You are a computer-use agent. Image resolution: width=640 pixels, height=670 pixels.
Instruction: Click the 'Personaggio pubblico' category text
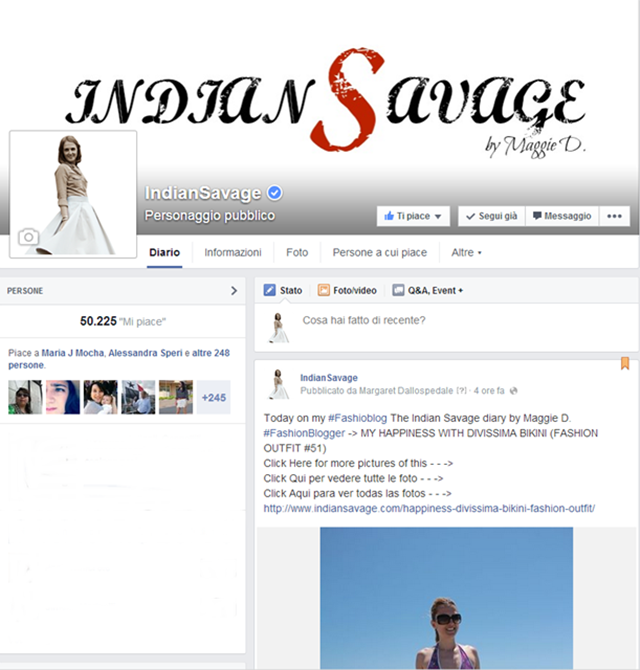[209, 216]
